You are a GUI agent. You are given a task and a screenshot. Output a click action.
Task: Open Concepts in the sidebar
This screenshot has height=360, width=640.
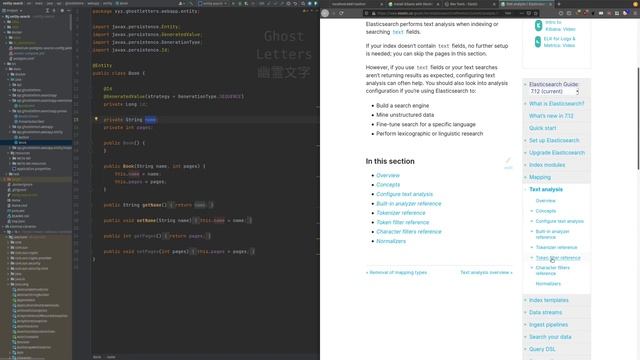point(546,211)
